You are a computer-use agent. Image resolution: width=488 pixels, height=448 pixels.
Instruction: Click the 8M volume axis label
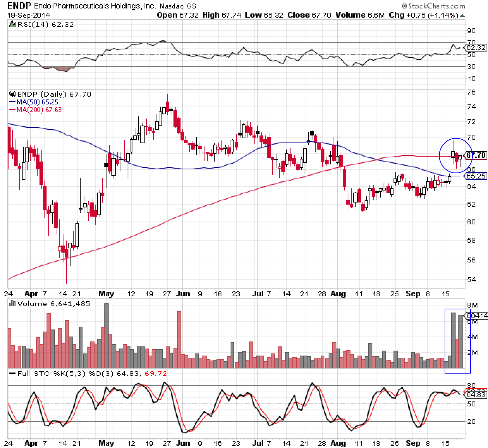click(472, 305)
